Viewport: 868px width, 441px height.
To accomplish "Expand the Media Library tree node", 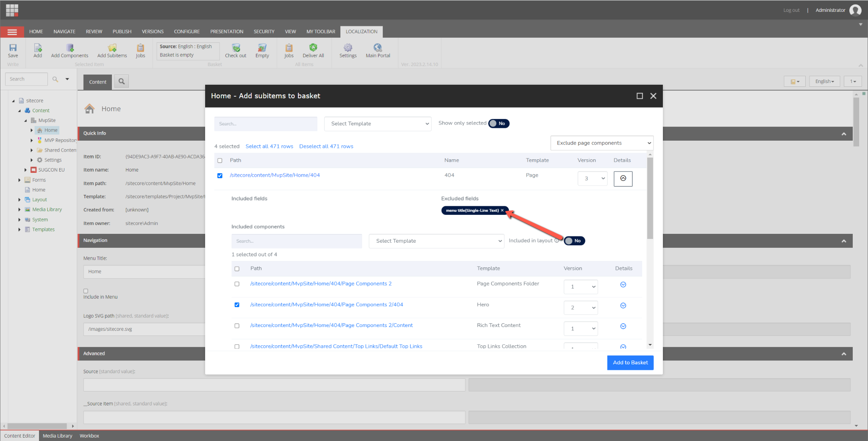I will click(x=19, y=210).
